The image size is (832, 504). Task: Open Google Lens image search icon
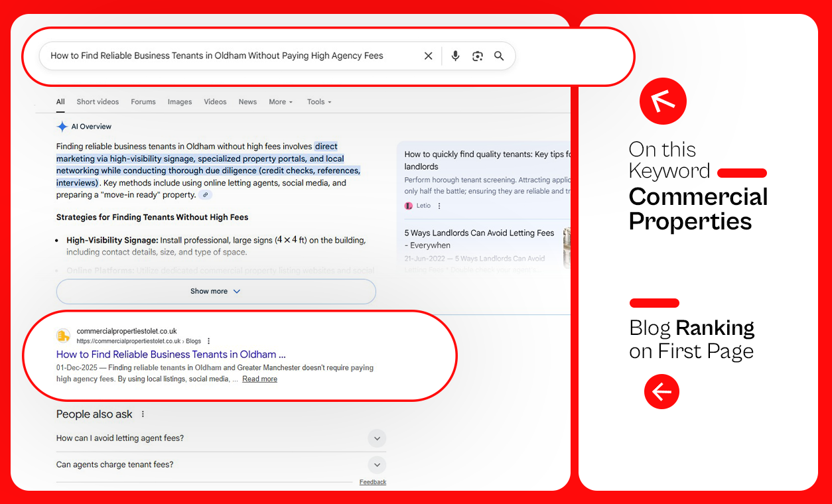point(477,56)
